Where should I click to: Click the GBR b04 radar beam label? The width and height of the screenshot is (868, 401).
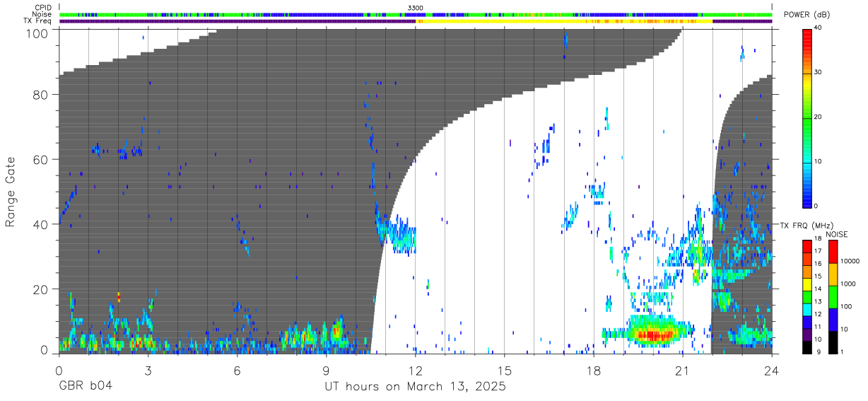tap(85, 387)
